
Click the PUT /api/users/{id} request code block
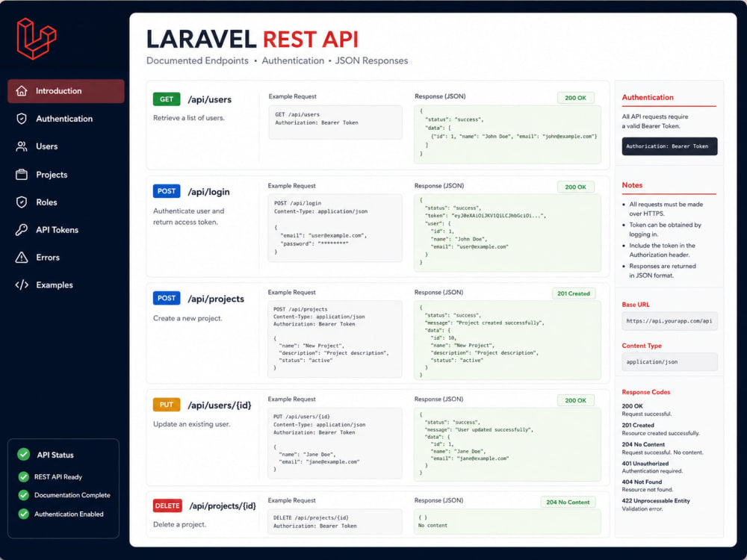pos(335,444)
